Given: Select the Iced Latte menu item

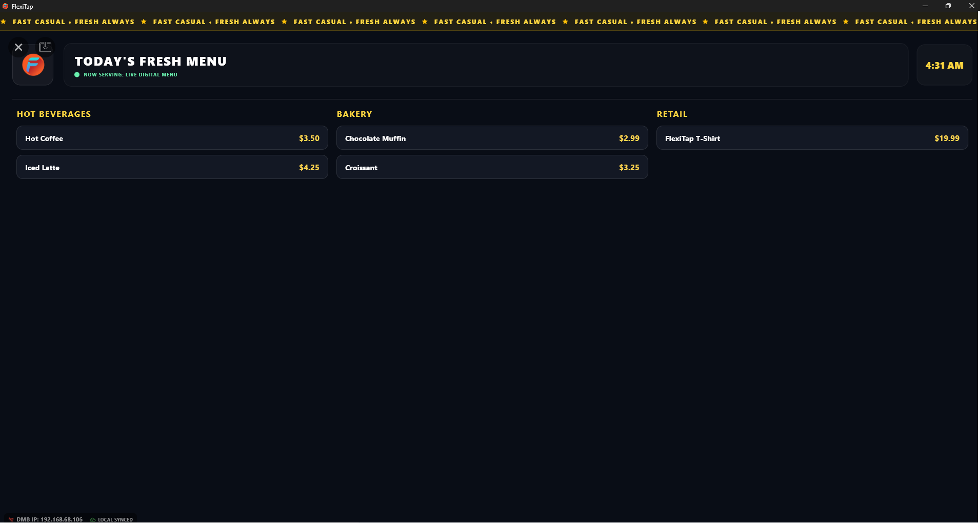Looking at the screenshot, I should coord(172,167).
